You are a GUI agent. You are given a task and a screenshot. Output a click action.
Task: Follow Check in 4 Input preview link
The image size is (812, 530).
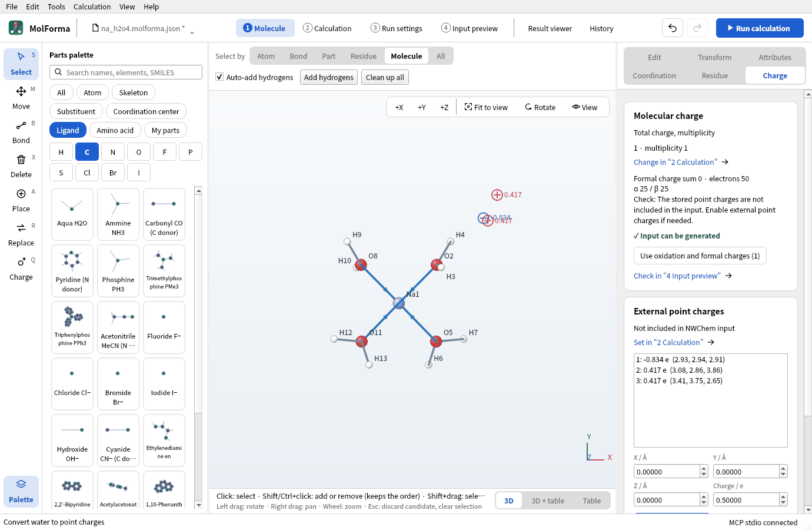click(x=683, y=276)
